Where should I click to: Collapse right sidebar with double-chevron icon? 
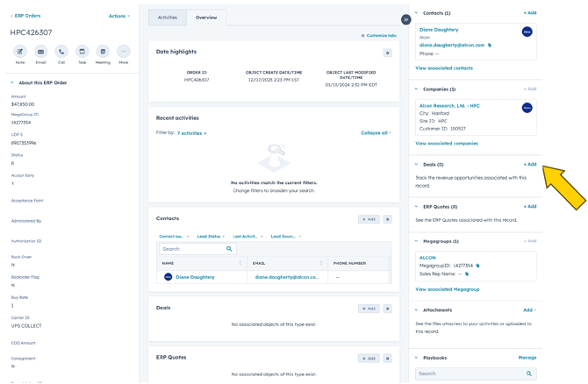coord(405,19)
